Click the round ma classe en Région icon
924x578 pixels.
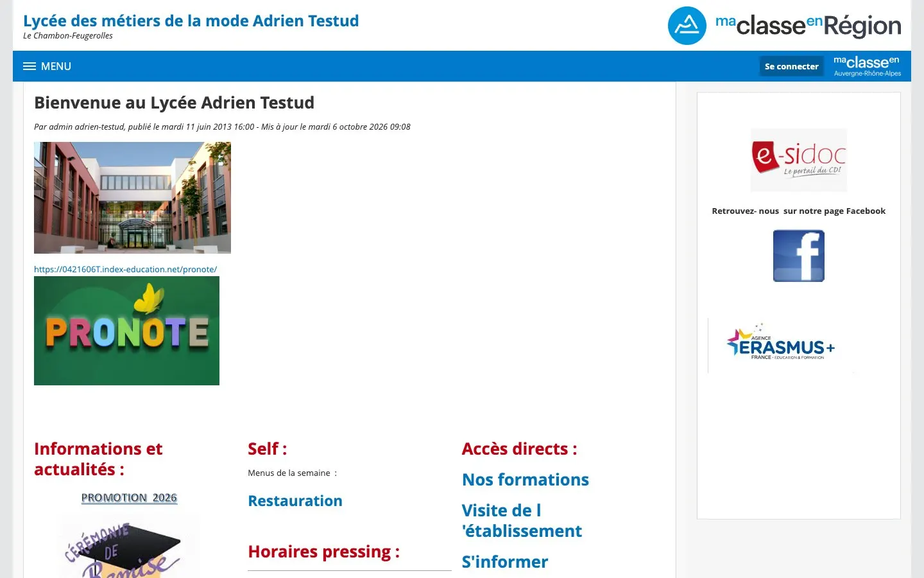[687, 26]
